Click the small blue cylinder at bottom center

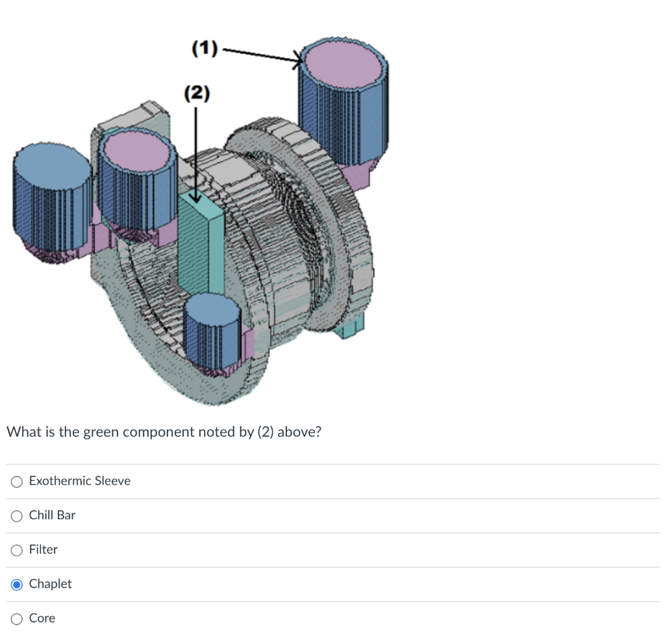click(212, 331)
